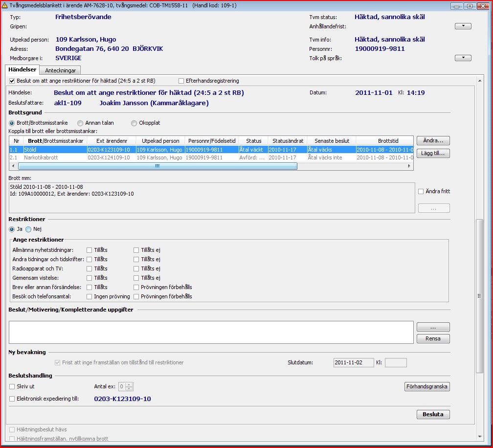
Task: Click the Lägg till... button
Action: tap(433, 153)
